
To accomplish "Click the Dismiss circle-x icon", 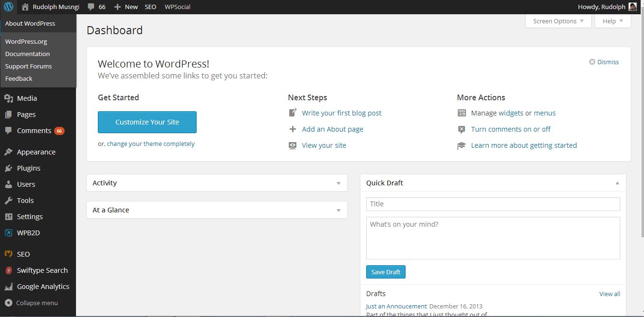I will coord(592,62).
